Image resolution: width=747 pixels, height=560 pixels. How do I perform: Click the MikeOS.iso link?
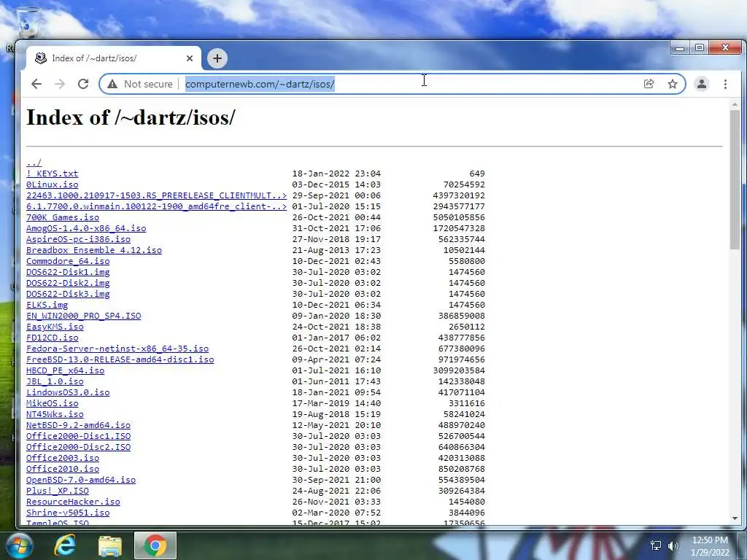click(52, 404)
